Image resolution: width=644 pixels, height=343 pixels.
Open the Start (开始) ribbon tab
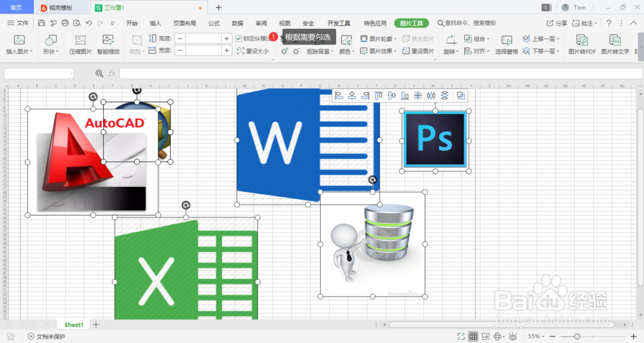(x=132, y=23)
